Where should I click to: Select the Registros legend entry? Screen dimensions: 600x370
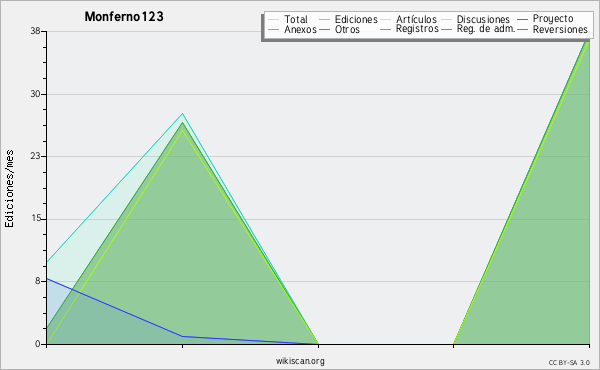click(x=417, y=29)
